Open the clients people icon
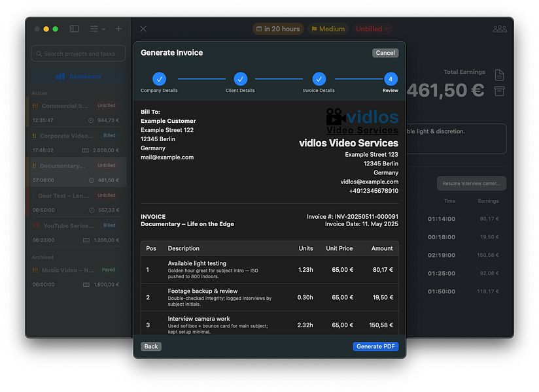The image size is (539, 392). point(500,29)
